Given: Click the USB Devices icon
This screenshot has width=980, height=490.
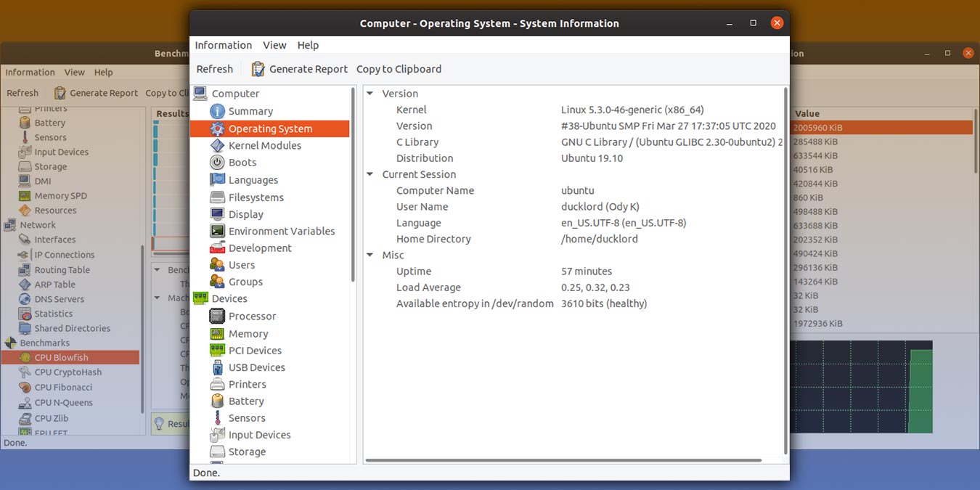Looking at the screenshot, I should click(x=217, y=367).
